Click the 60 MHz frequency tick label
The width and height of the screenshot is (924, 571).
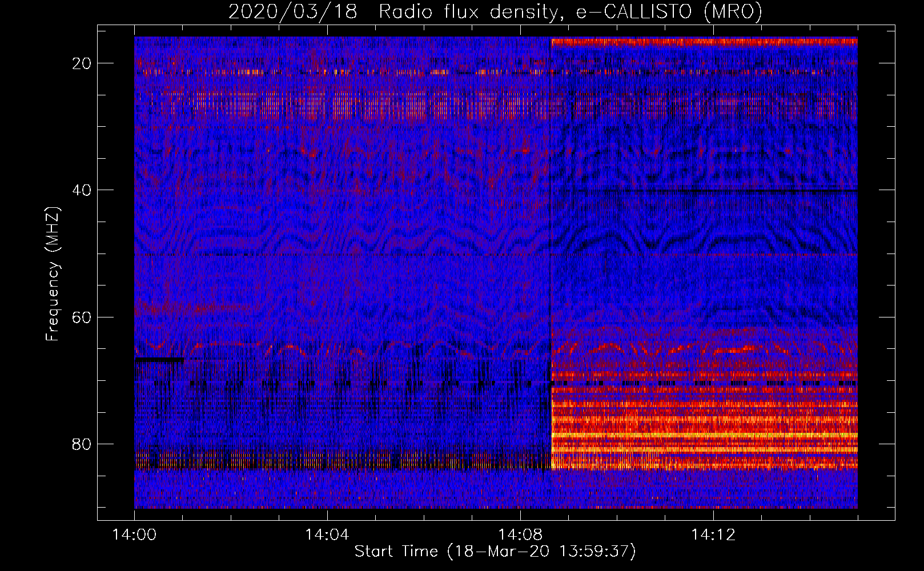[x=82, y=317]
